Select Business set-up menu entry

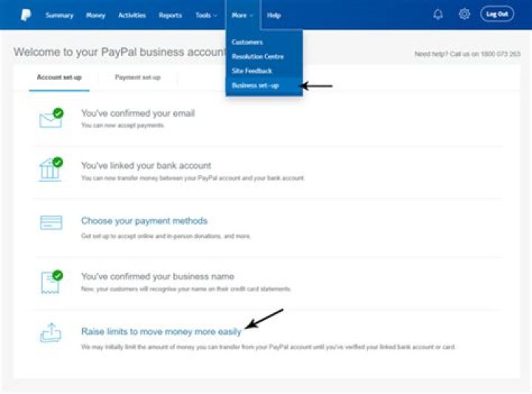pos(255,86)
